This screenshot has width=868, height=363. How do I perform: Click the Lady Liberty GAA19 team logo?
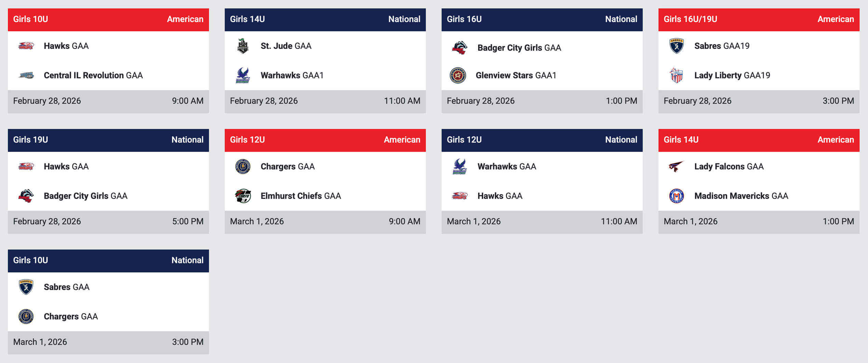click(x=676, y=75)
